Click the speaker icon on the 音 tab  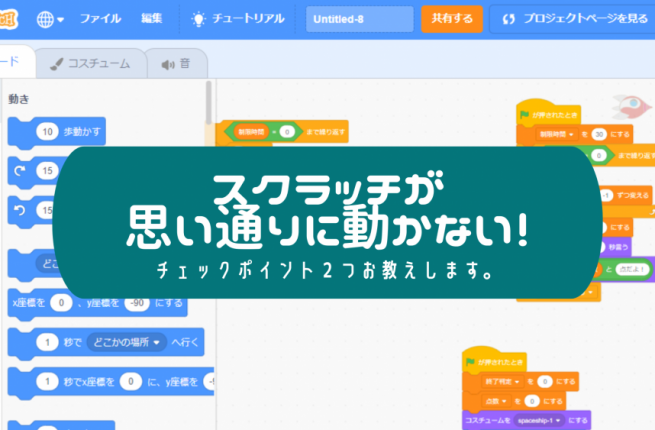click(165, 63)
